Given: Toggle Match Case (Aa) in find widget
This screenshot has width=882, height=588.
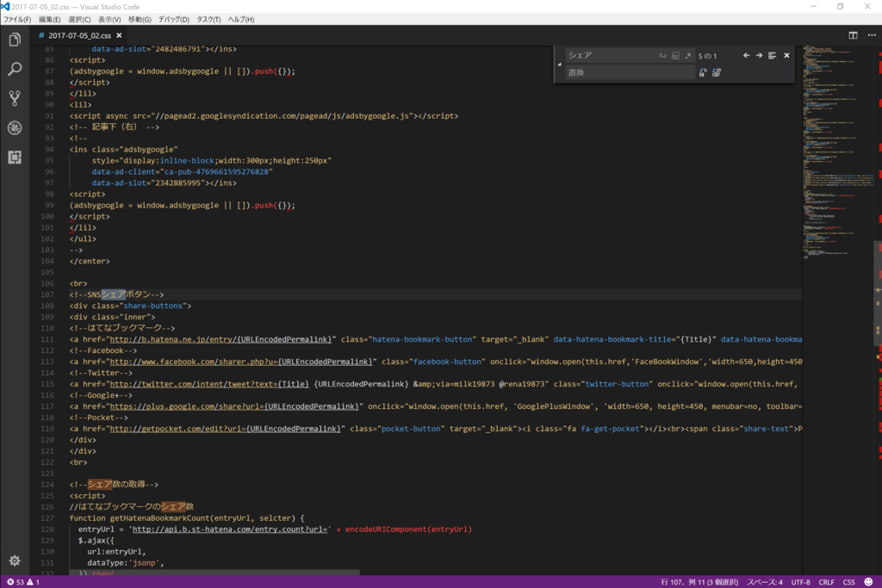Looking at the screenshot, I should point(662,56).
